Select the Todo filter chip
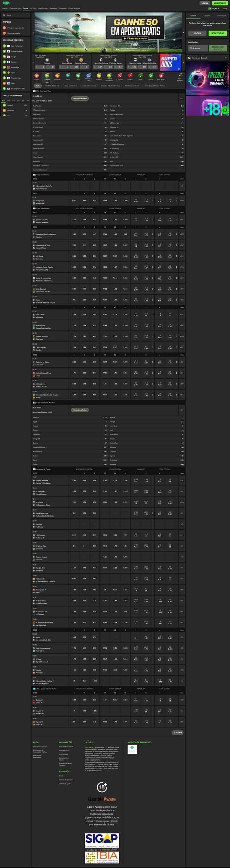Image resolution: width=230 pixels, height=868 pixels. 38,86
